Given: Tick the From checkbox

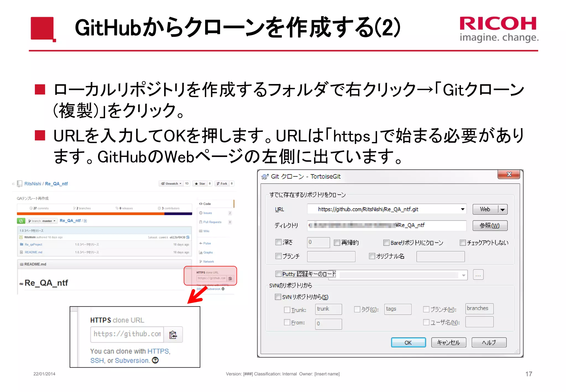Looking at the screenshot, I should click(x=287, y=322).
